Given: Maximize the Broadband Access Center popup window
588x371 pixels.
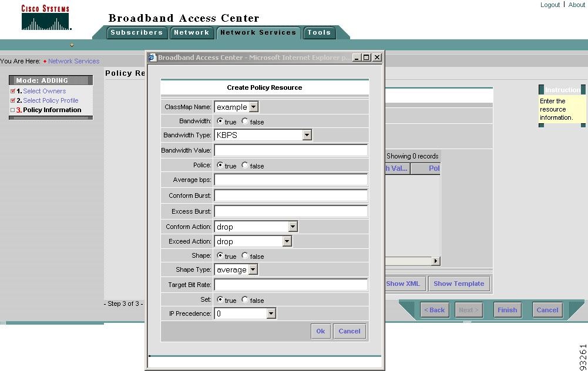Looking at the screenshot, I should (x=367, y=58).
